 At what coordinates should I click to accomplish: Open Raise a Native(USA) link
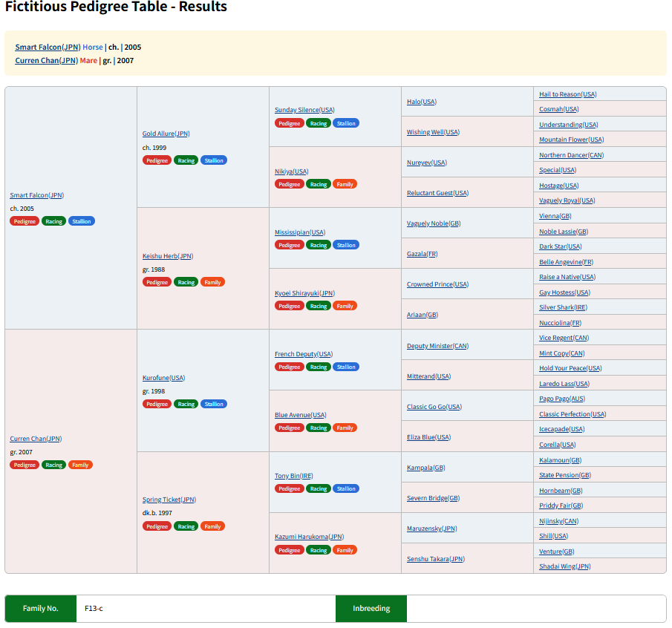click(567, 277)
